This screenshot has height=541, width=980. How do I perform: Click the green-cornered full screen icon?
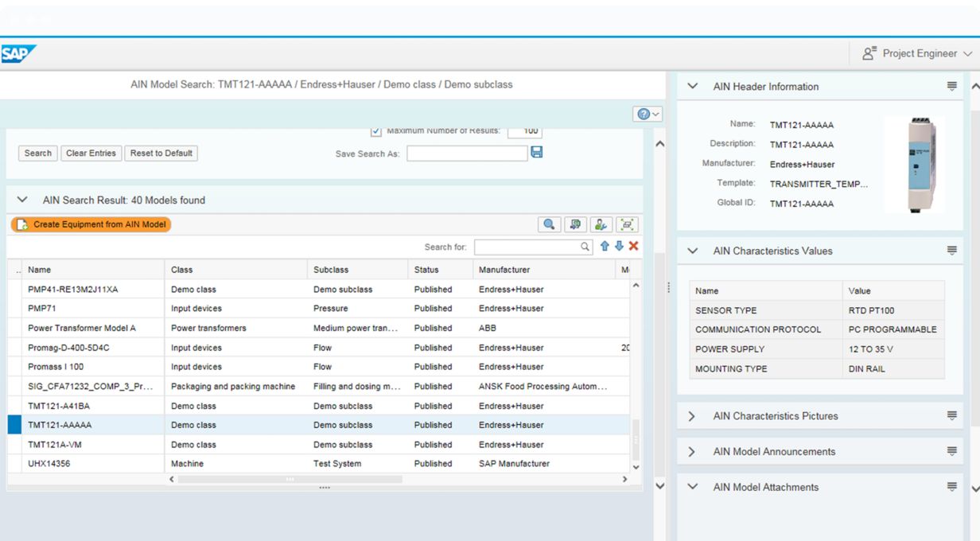(628, 225)
